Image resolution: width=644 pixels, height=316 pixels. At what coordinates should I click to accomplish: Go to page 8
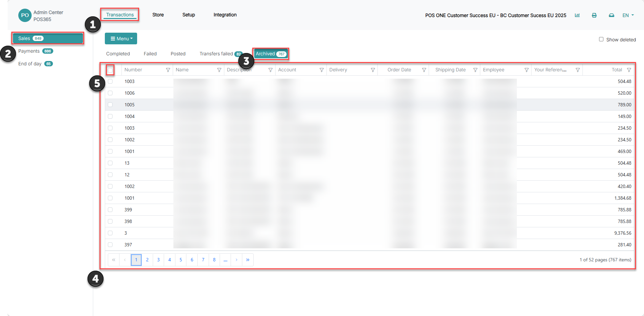(x=214, y=260)
